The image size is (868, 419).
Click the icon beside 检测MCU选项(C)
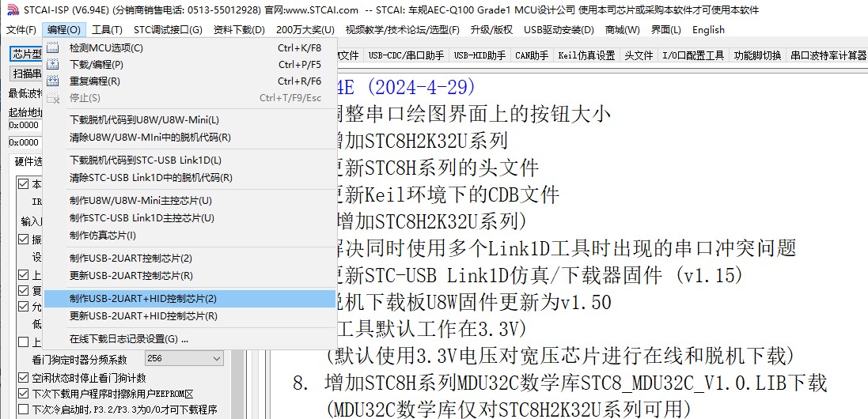click(x=52, y=48)
